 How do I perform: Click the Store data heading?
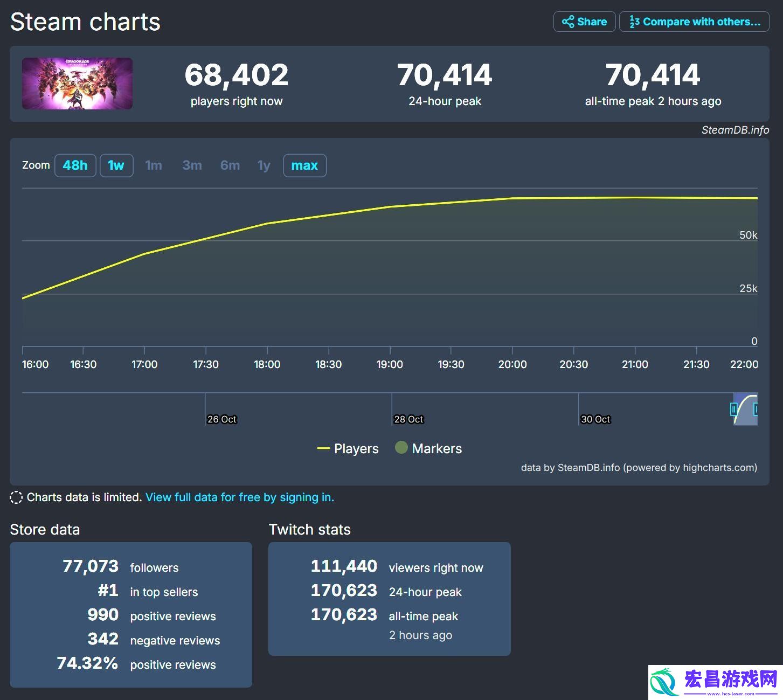pos(45,530)
